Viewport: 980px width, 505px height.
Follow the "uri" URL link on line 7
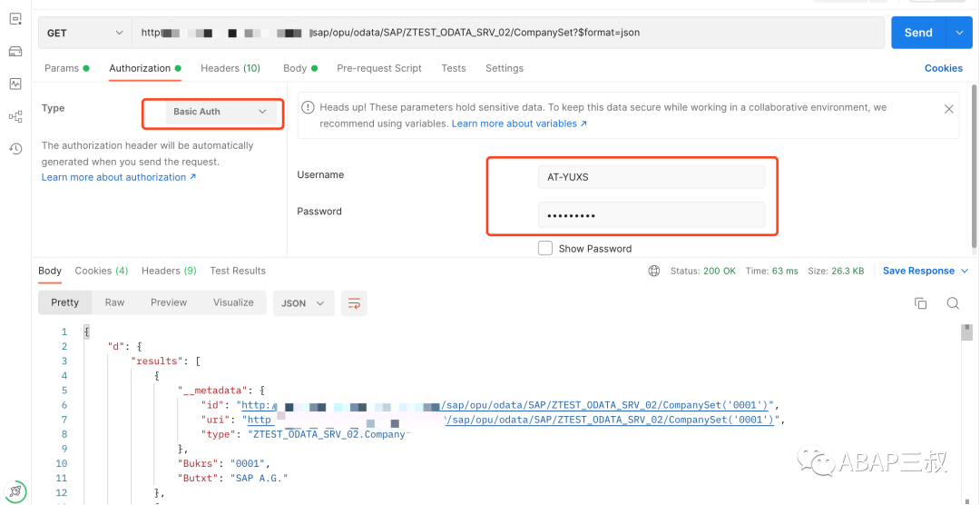tap(511, 420)
